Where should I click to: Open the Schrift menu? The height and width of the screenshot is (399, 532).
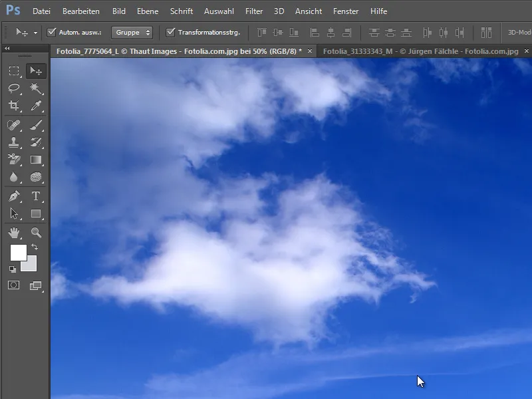point(182,11)
